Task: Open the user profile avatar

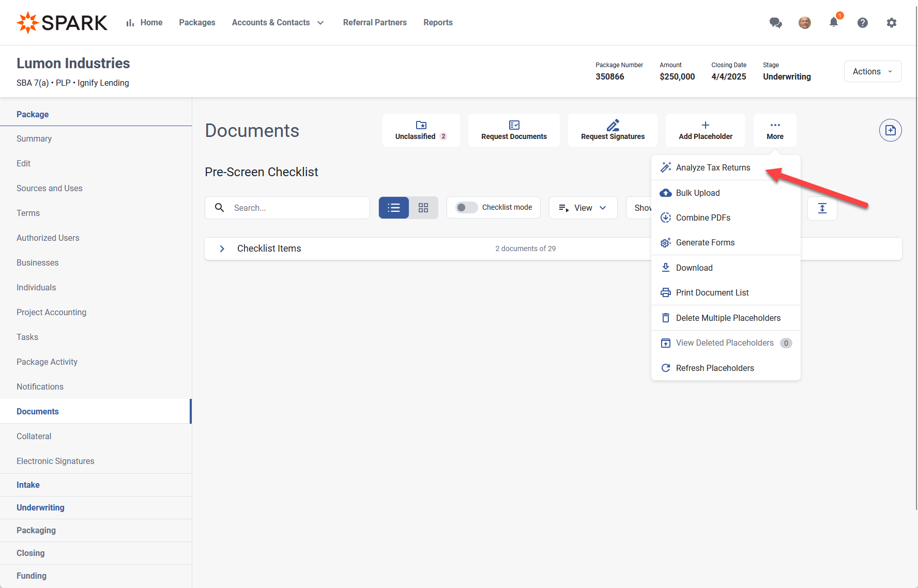Action: pyautogui.click(x=804, y=23)
